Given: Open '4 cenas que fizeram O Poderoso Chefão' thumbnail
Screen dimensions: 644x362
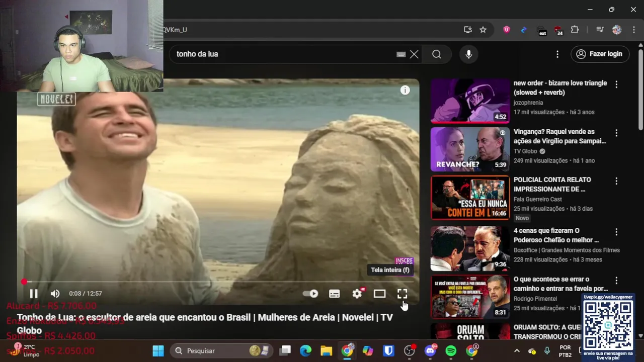Looking at the screenshot, I should point(470,248).
